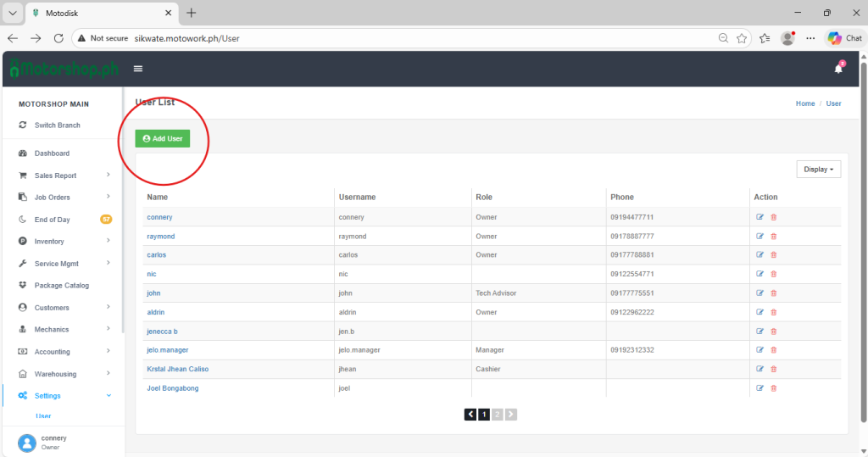This screenshot has height=457, width=868.
Task: Bookmark this page with star icon
Action: coord(742,38)
